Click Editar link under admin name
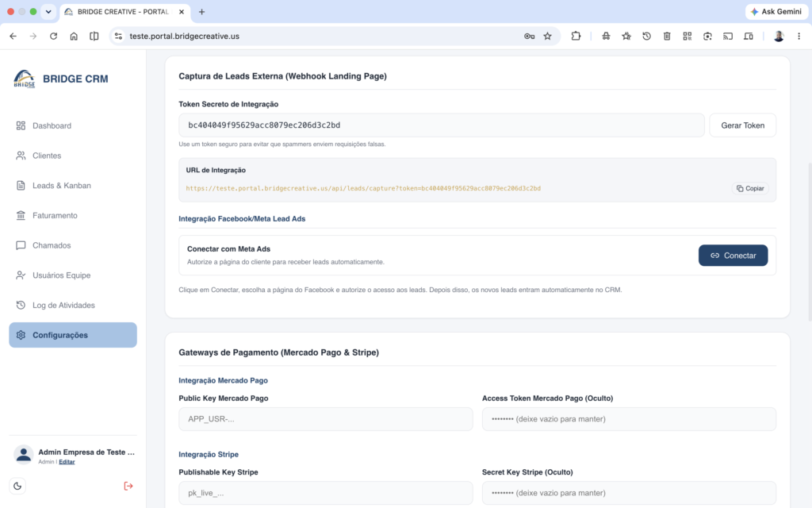 point(67,462)
